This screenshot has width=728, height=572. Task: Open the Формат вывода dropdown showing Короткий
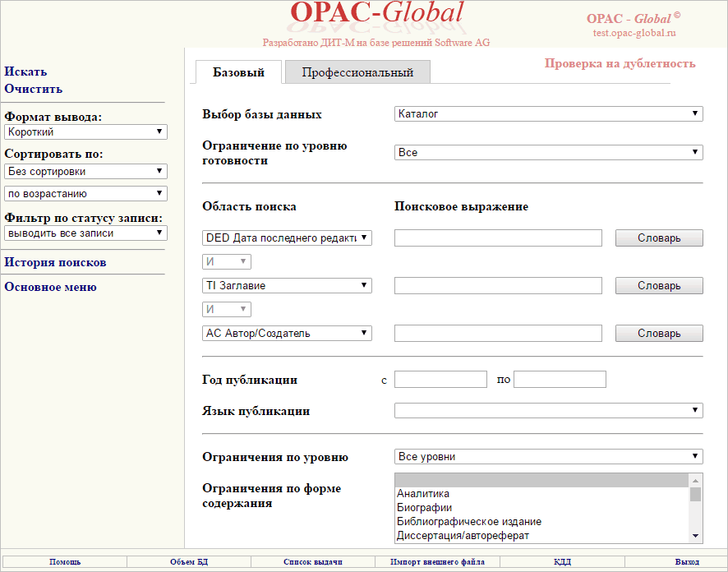pos(85,131)
